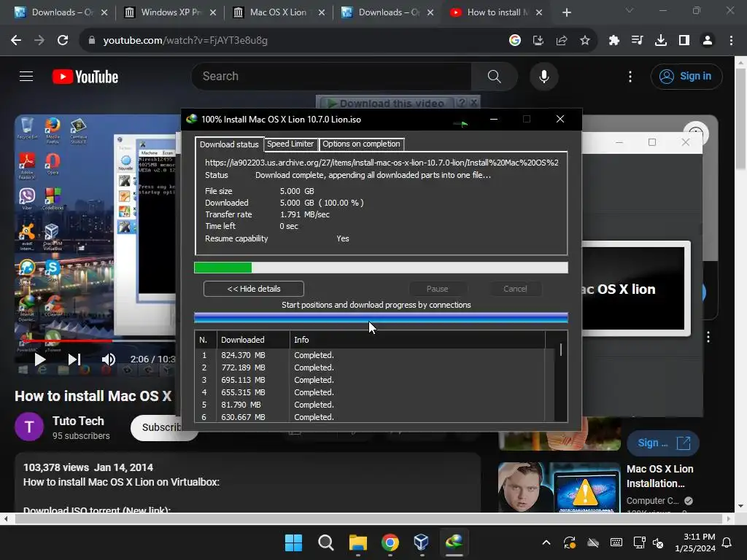Open Tuto Tech channel name
Screen dimensions: 747x560
(x=78, y=421)
